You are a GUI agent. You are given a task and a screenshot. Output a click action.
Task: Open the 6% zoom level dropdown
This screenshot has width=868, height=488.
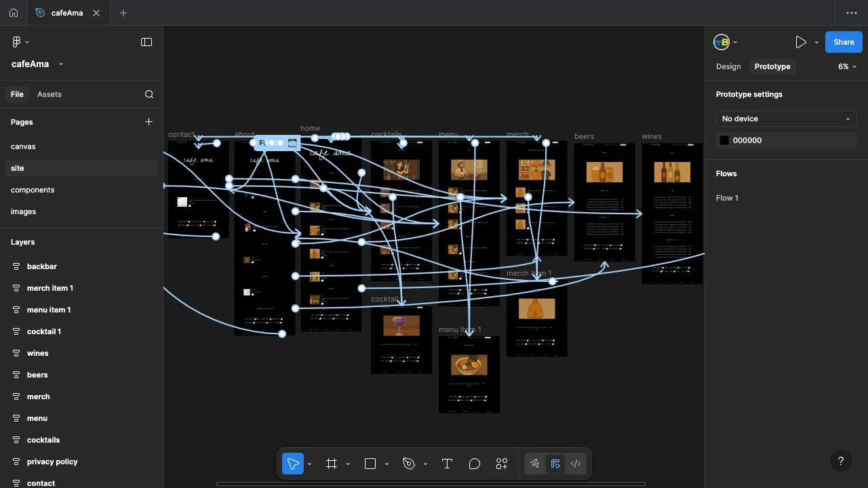coord(847,66)
